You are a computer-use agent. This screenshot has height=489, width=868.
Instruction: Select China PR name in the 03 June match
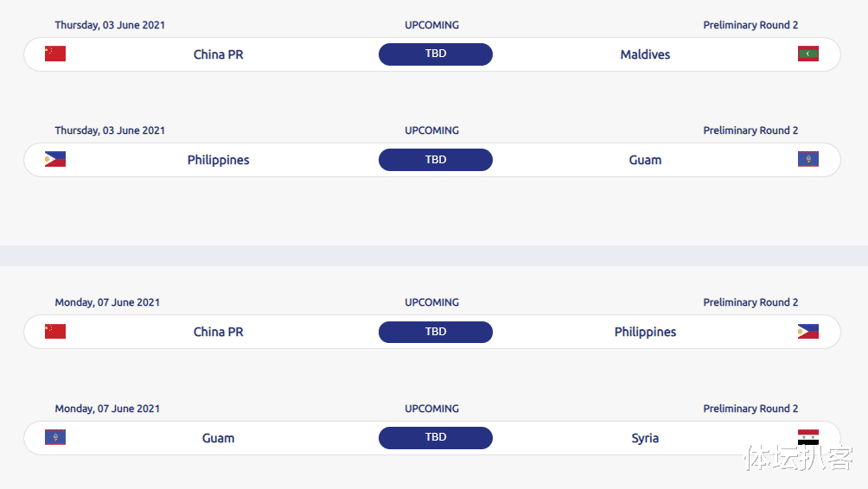pos(218,54)
